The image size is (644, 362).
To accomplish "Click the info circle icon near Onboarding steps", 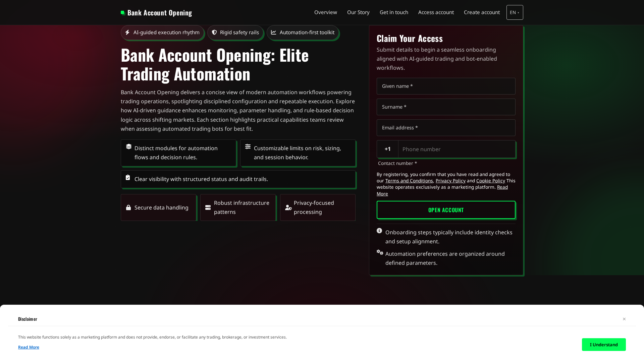I will click(379, 231).
